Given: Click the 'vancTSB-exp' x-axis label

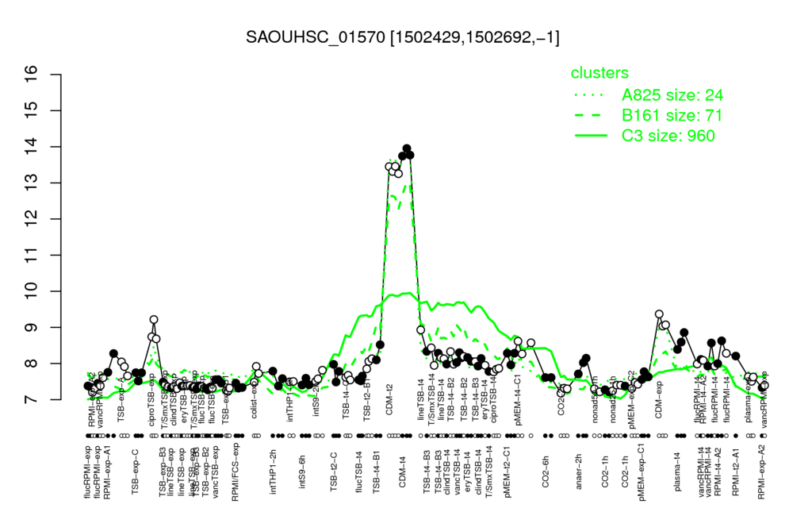Looking at the screenshot, I should 216,472.
